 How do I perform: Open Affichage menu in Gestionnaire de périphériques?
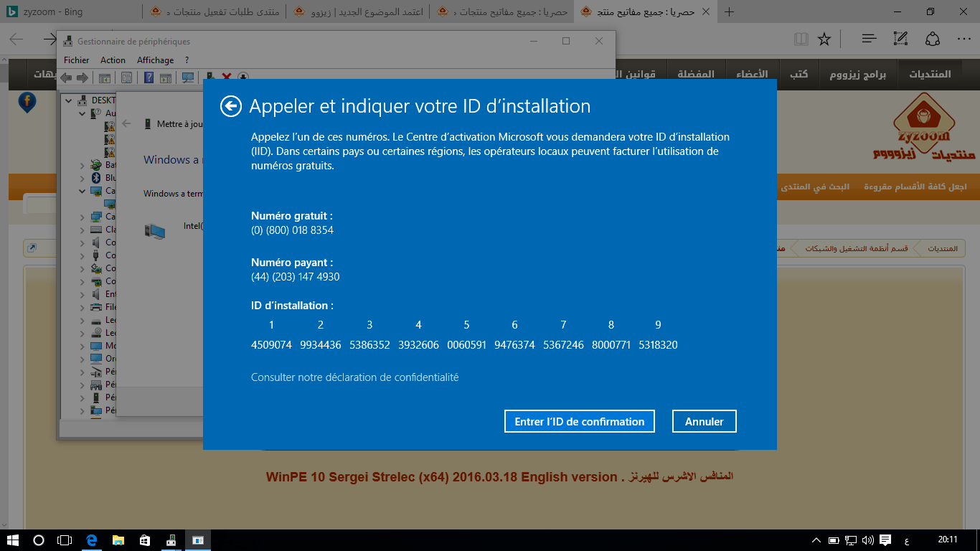tap(155, 60)
